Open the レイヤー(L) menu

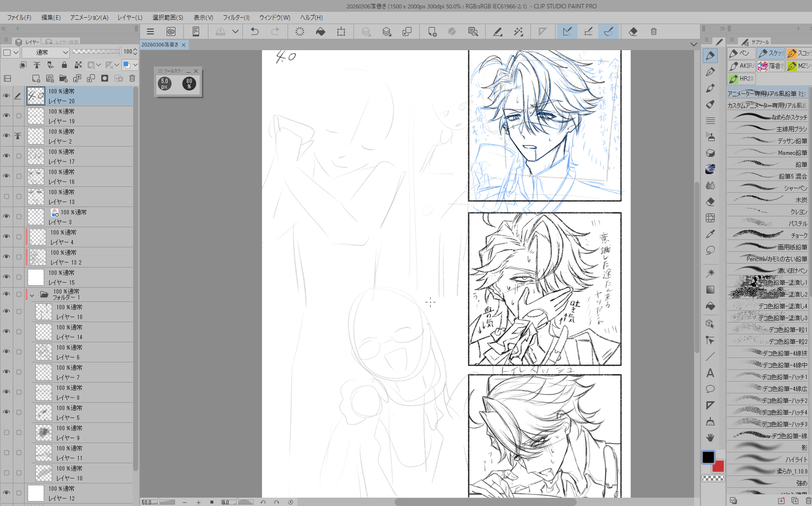[130, 17]
